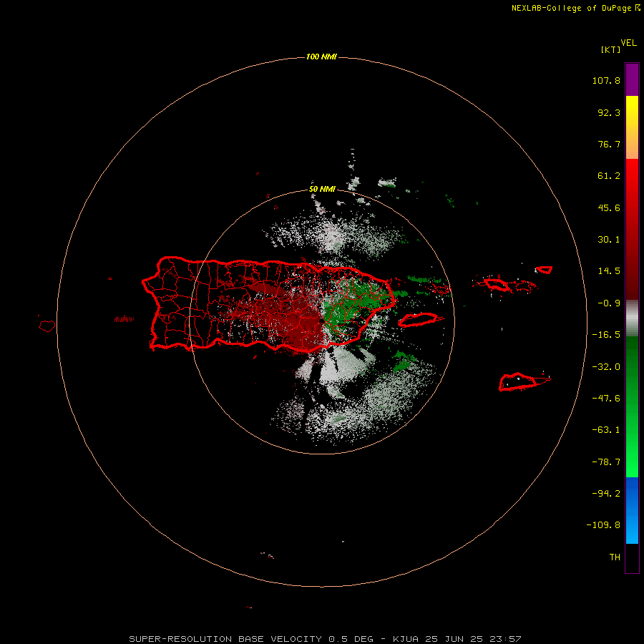Screen dimensions: 644x644
Task: Click the -0.9 legend value
Action: coord(609,303)
